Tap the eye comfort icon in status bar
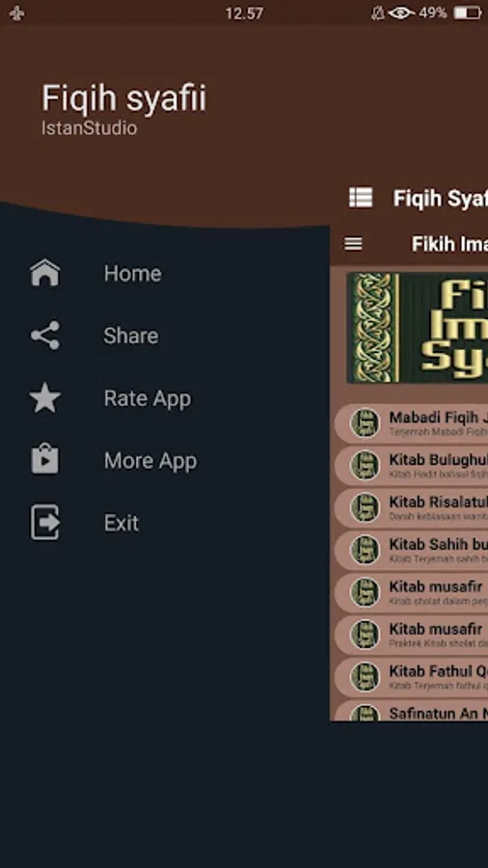This screenshot has height=868, width=488. [x=401, y=13]
